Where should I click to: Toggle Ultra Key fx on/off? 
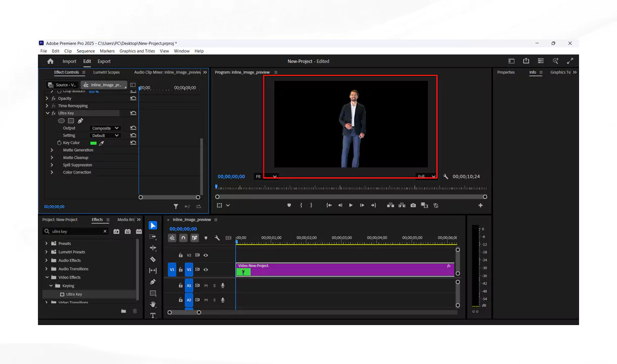point(54,113)
